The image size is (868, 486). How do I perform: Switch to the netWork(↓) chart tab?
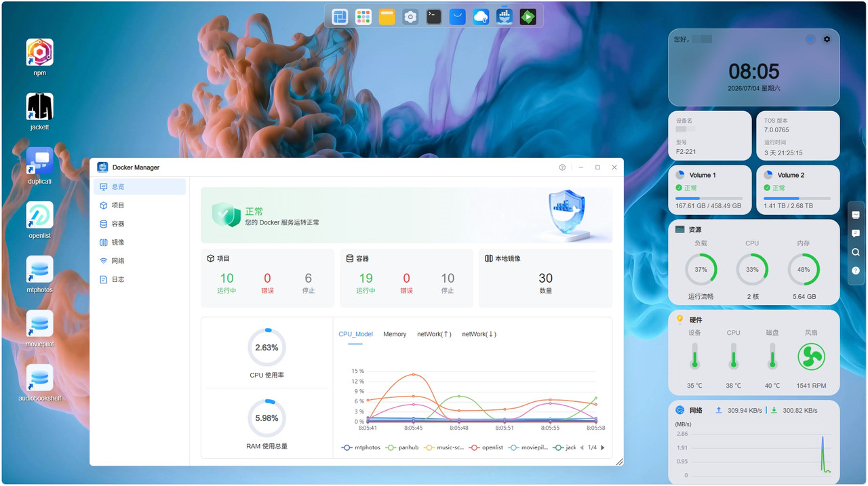pyautogui.click(x=479, y=334)
